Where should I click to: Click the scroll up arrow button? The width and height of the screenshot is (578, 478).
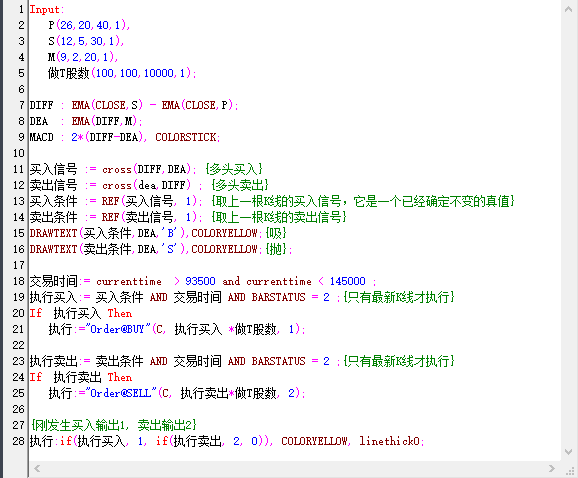coord(568,9)
